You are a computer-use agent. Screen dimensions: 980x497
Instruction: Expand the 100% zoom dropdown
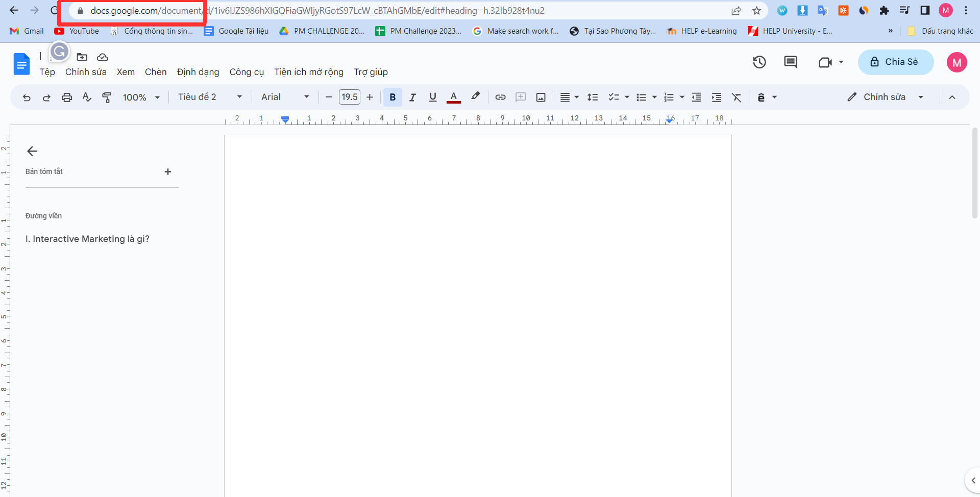(141, 97)
